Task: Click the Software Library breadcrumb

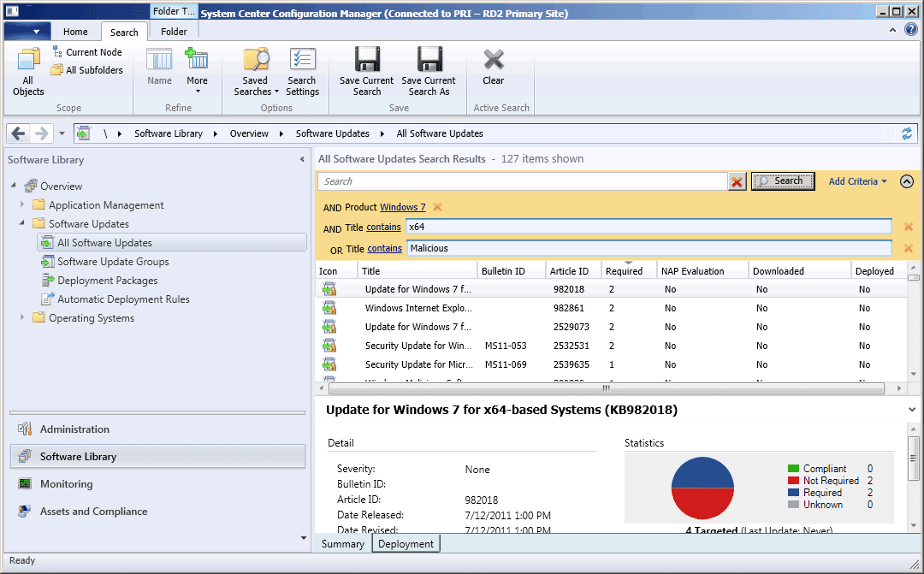Action: (x=169, y=133)
